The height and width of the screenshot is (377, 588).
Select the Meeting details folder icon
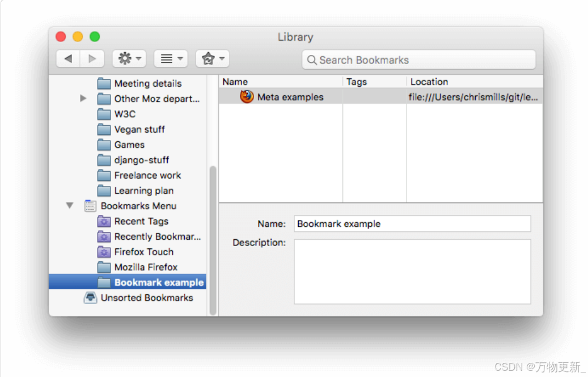(x=104, y=83)
